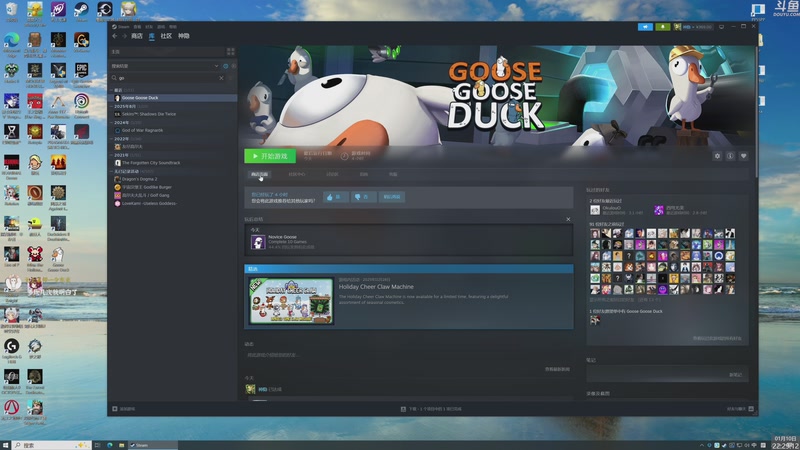Click the Windows Start button

point(5,445)
